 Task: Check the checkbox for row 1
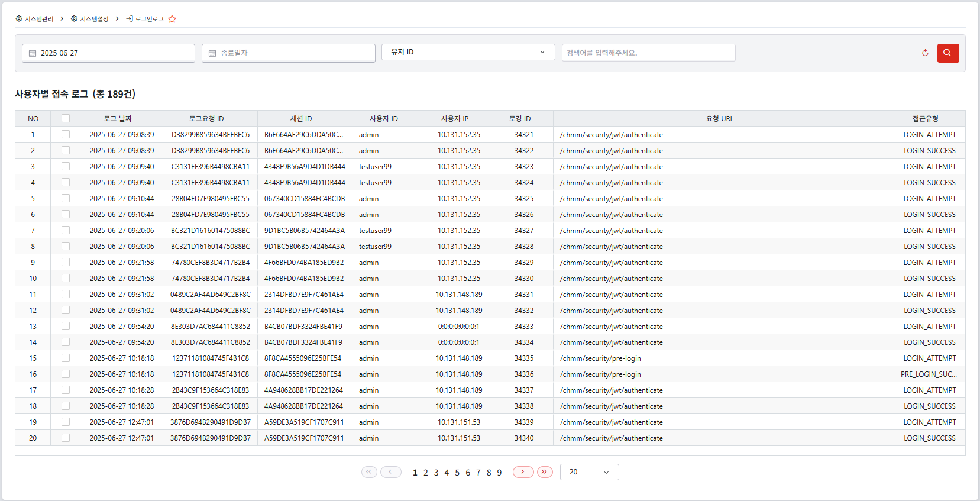[x=66, y=134]
